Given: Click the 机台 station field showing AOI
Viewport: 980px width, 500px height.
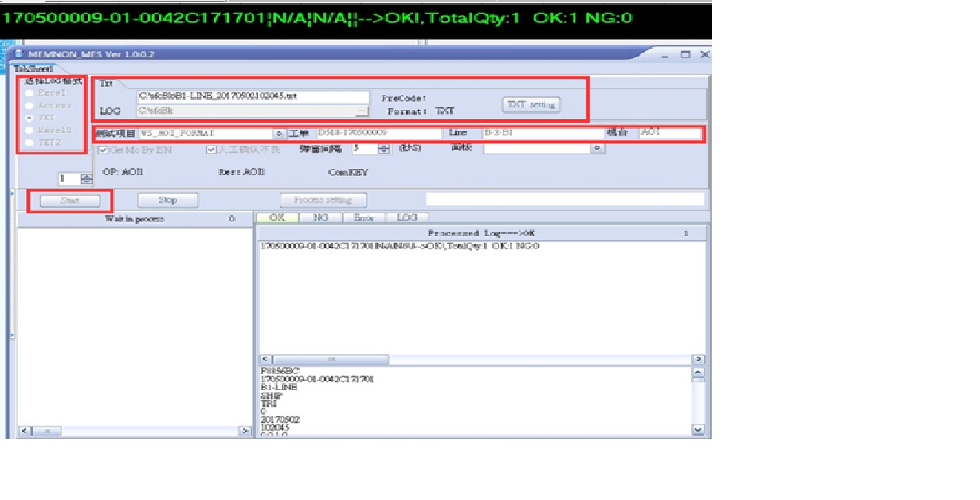Looking at the screenshot, I should pyautogui.click(x=670, y=133).
